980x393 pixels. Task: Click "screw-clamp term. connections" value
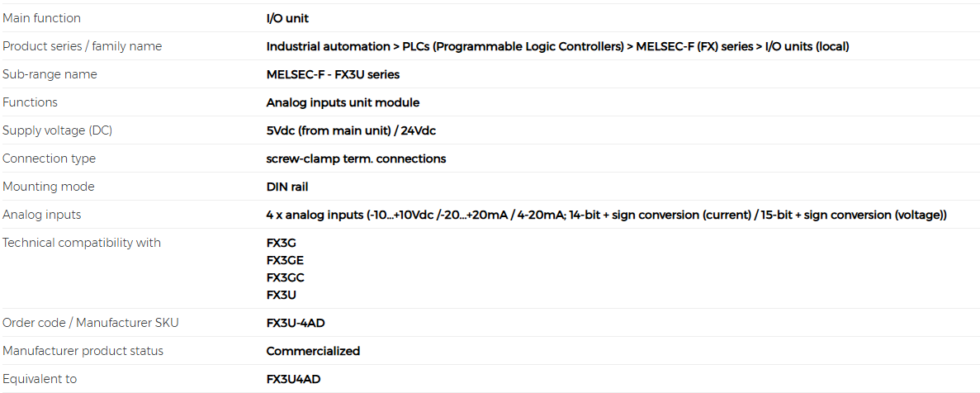click(356, 159)
